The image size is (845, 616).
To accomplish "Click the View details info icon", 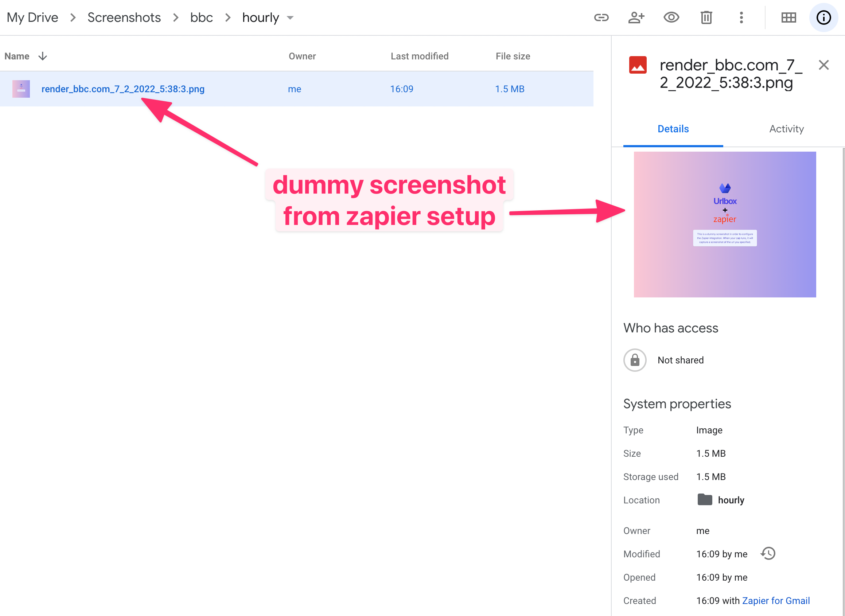I will pos(823,17).
